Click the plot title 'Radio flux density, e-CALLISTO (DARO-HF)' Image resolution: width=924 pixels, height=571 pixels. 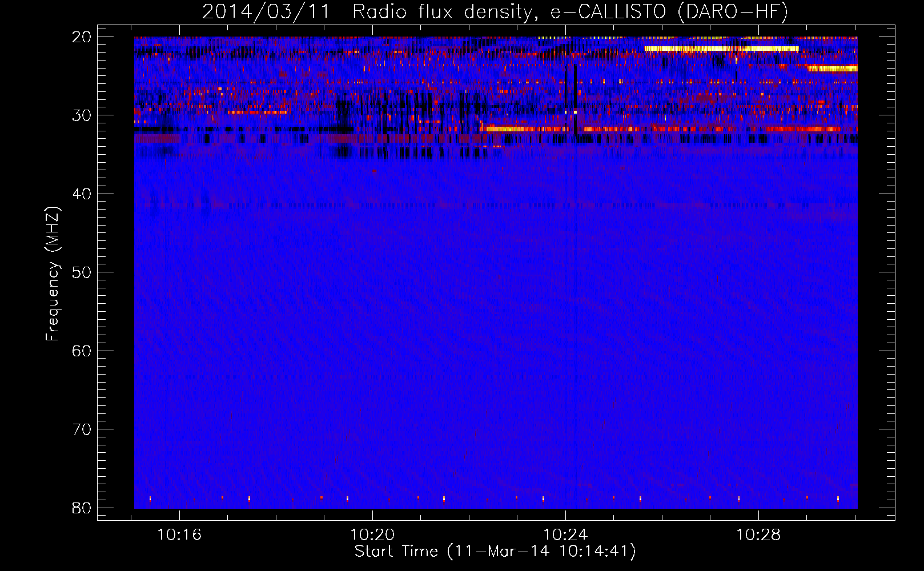pos(569,11)
